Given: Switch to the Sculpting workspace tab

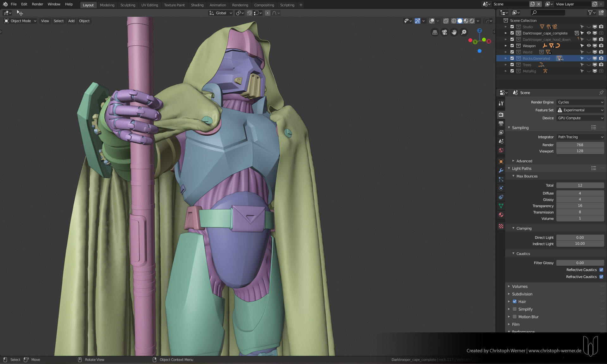Looking at the screenshot, I should [127, 5].
